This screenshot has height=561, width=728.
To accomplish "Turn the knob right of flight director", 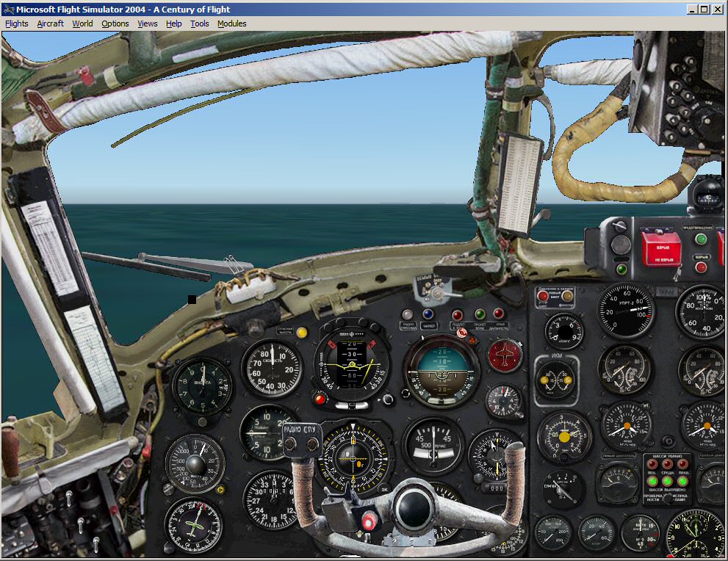I will [x=387, y=399].
